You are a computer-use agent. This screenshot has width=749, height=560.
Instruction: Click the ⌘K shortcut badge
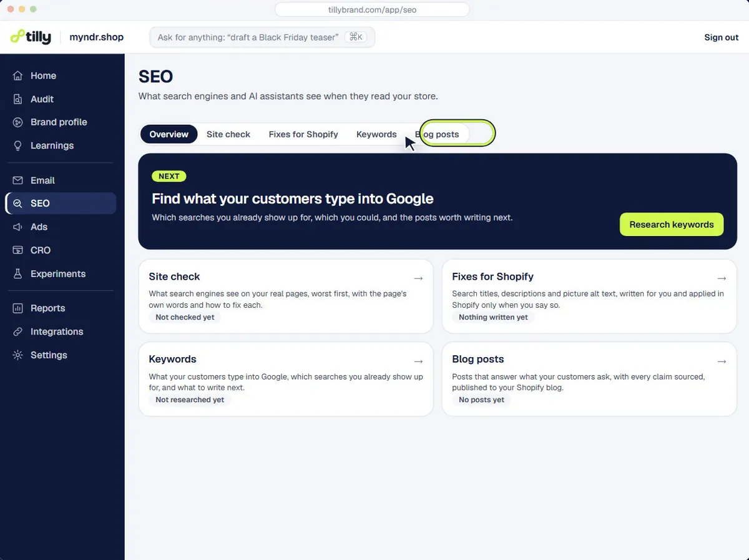[x=356, y=37]
